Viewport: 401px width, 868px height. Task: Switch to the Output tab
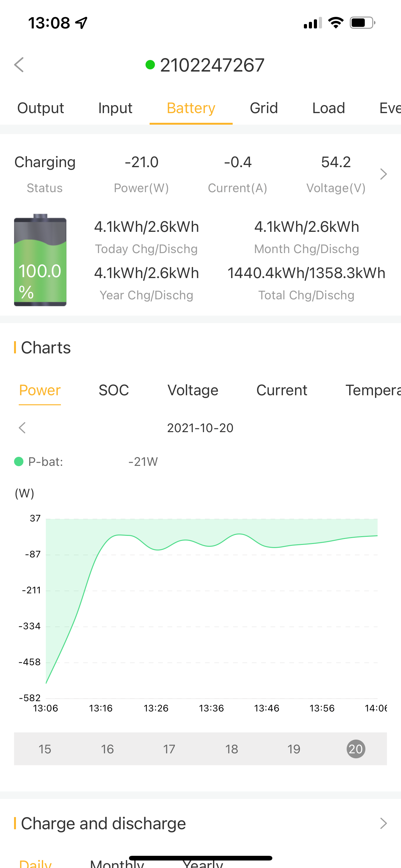pos(40,108)
